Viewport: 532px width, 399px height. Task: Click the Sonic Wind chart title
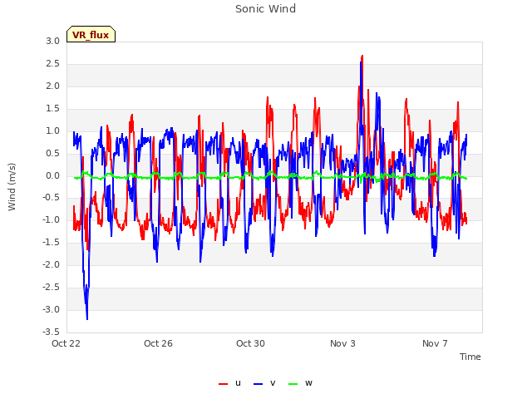(x=266, y=9)
